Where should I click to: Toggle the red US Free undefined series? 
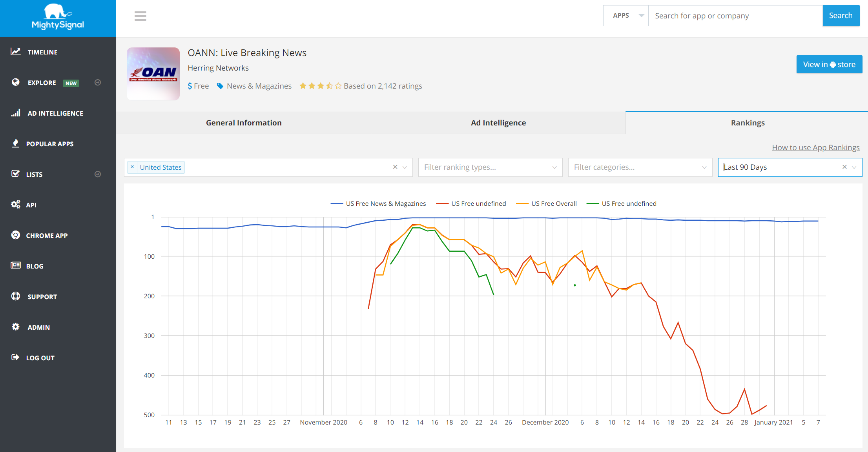(x=471, y=203)
